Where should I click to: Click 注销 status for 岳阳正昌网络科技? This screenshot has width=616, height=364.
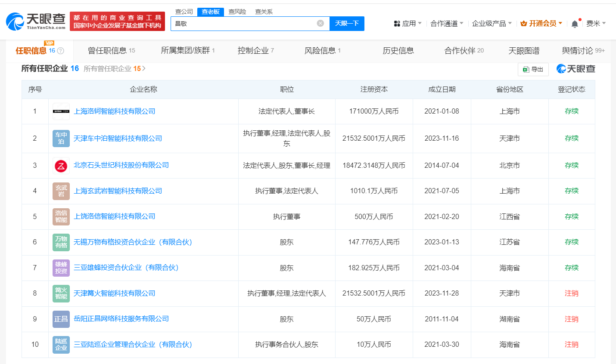tap(572, 319)
